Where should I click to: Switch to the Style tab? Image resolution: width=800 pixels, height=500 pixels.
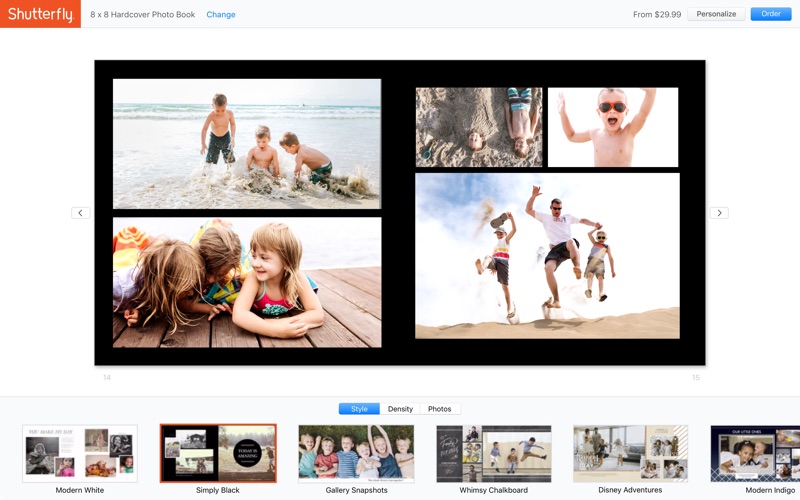coord(359,409)
